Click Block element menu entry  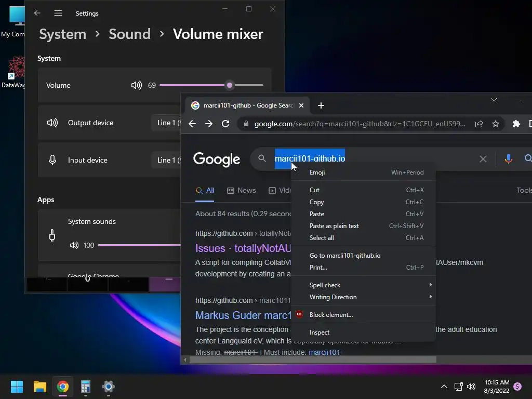coord(363,314)
